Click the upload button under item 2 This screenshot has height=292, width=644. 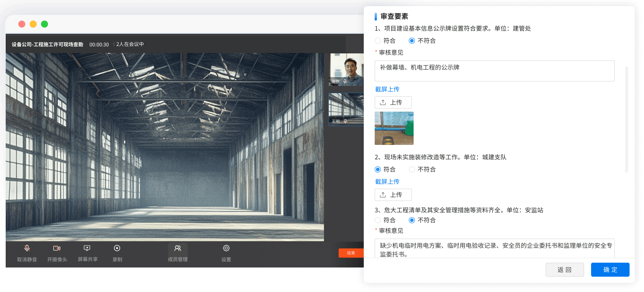coord(393,195)
